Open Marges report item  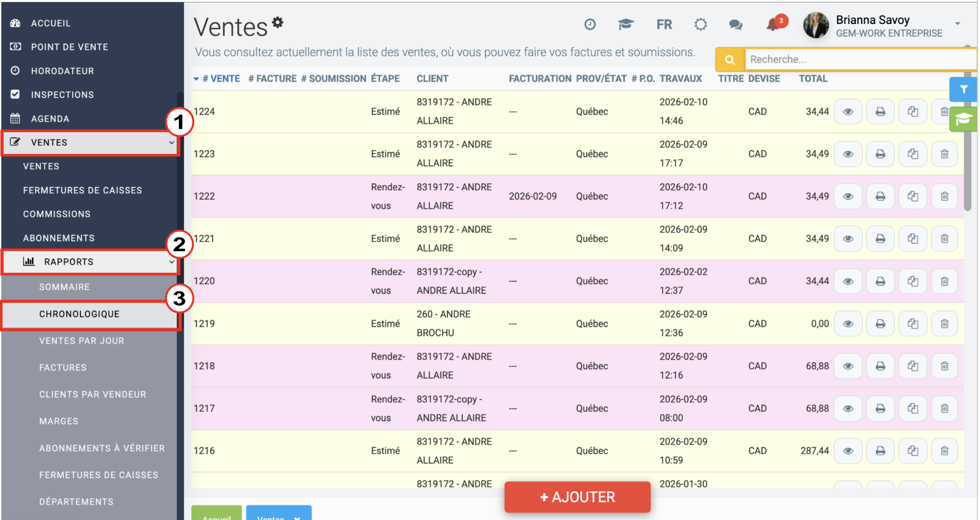click(x=59, y=421)
